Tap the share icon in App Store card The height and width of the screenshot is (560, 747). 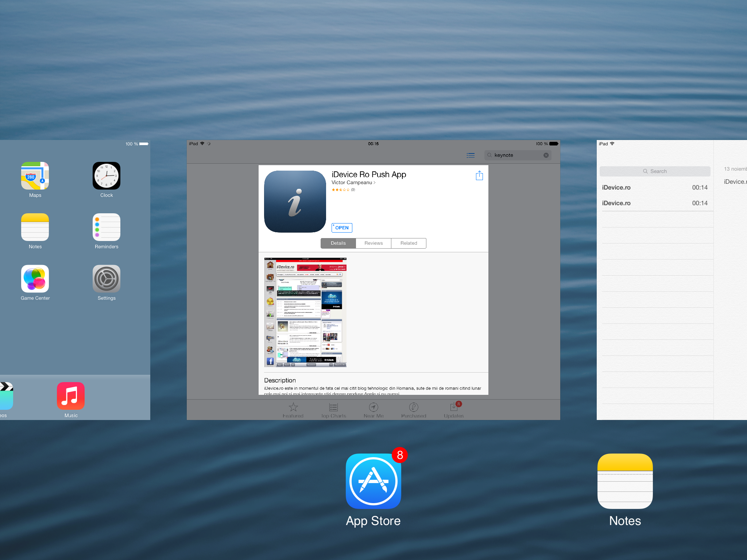click(x=479, y=175)
